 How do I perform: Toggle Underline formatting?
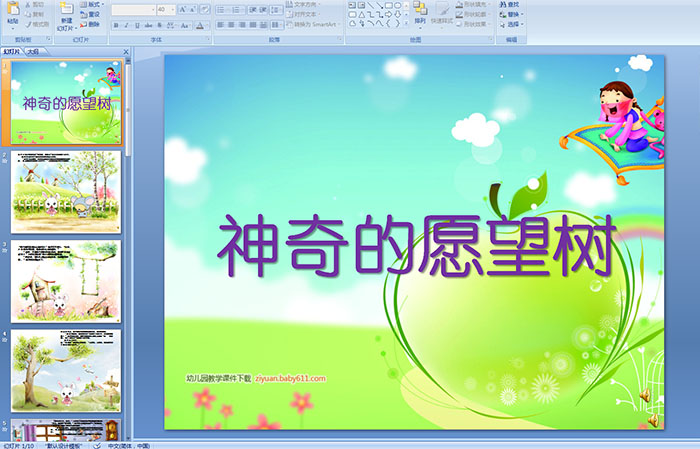(137, 25)
